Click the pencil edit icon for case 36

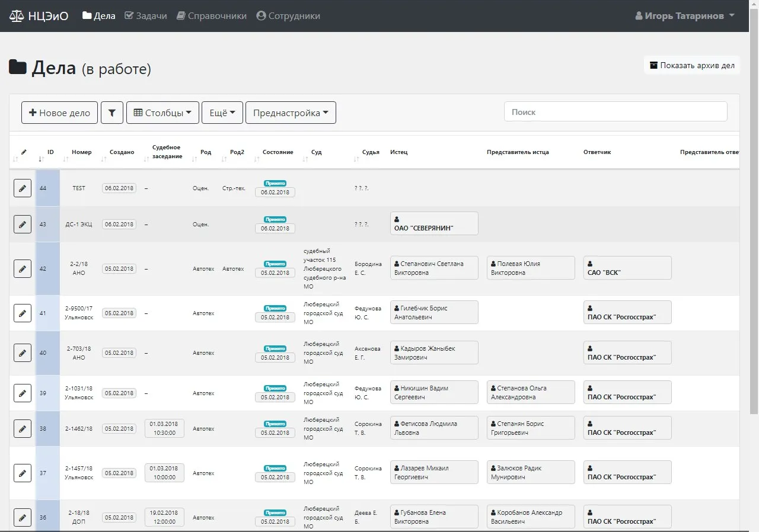click(x=22, y=517)
